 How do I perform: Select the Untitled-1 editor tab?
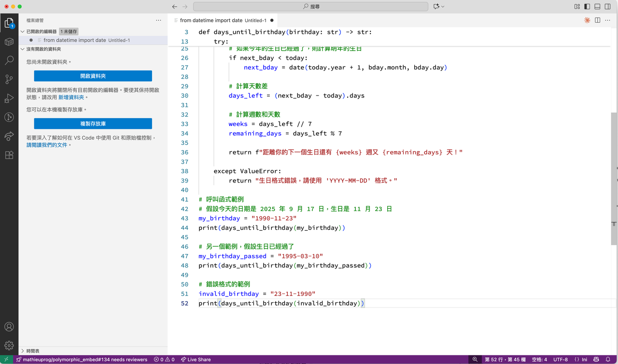click(223, 20)
